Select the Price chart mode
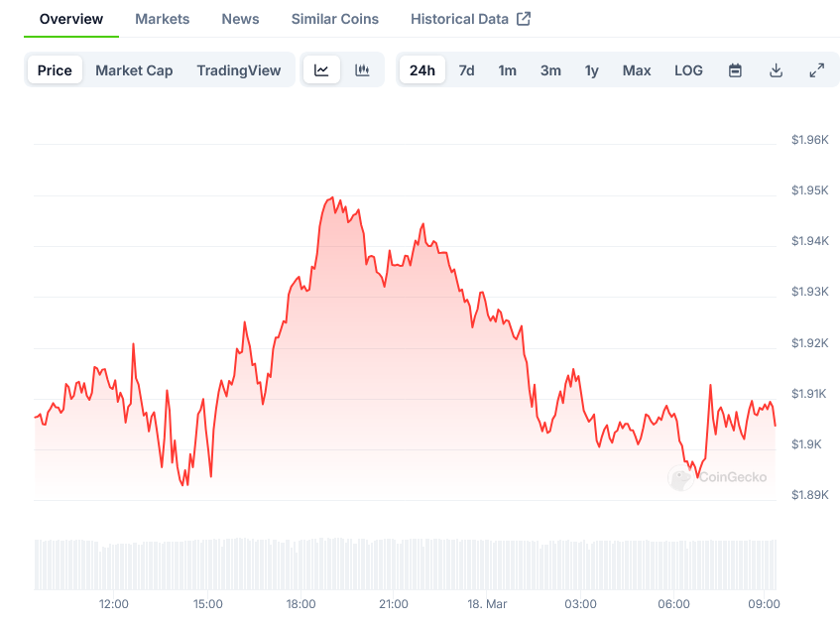 tap(55, 70)
